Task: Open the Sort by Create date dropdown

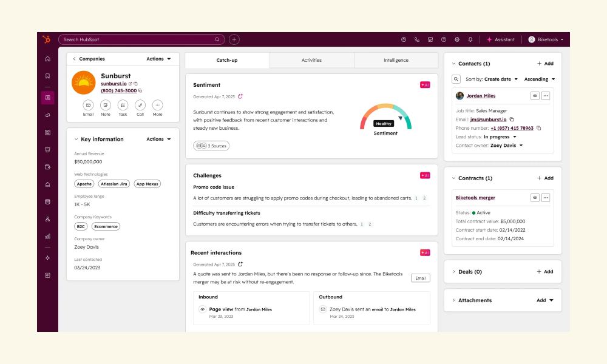Action: pos(501,79)
